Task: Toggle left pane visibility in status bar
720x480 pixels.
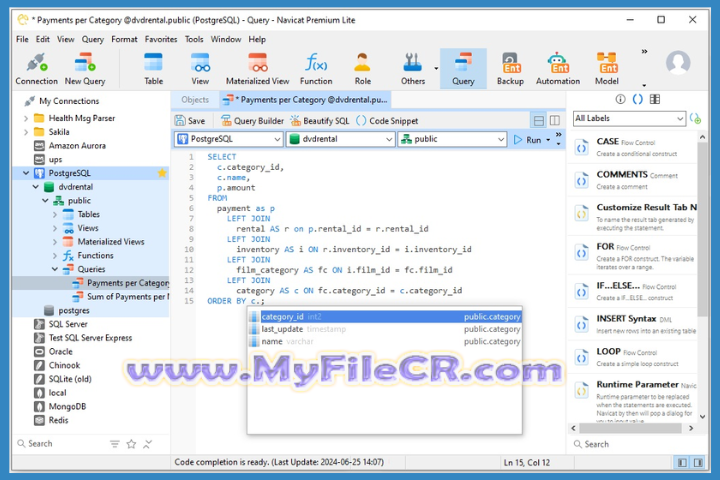Action: coord(682,463)
